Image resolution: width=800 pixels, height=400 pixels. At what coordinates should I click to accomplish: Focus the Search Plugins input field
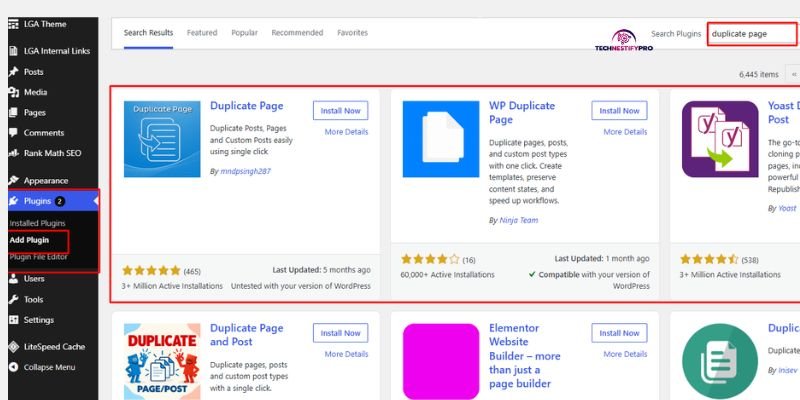point(752,34)
